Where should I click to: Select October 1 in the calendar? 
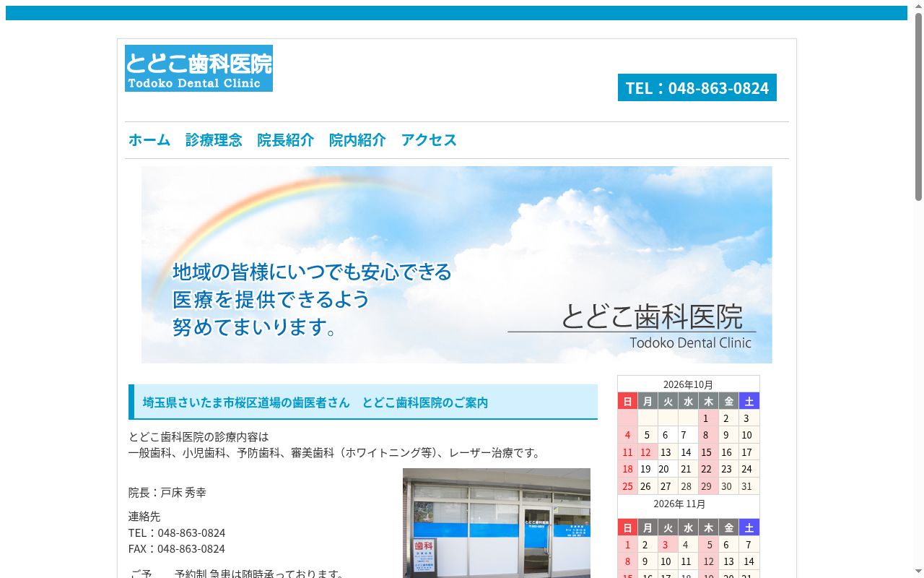click(708, 418)
